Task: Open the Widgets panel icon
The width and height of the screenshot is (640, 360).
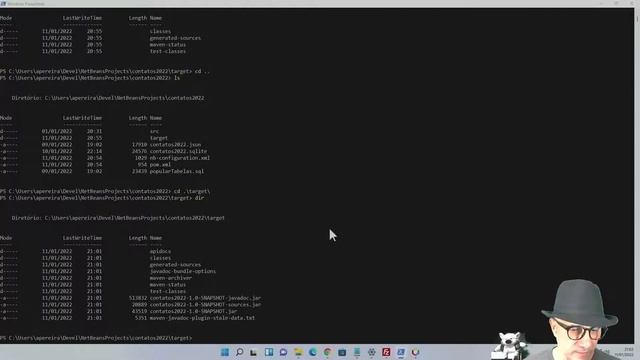Action: pos(269,352)
